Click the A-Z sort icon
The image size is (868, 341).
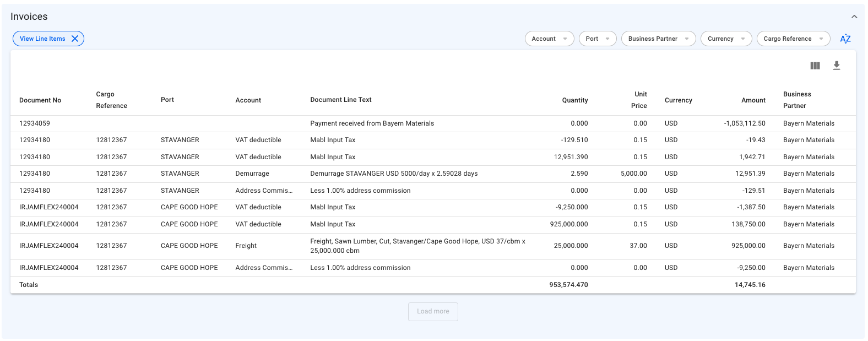[x=845, y=39]
